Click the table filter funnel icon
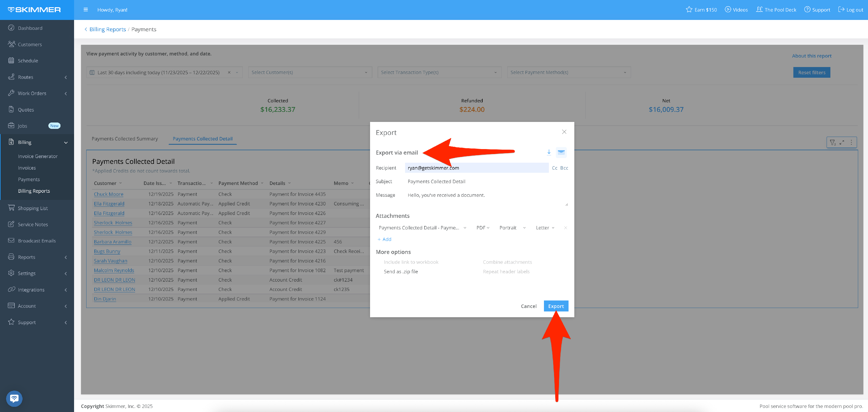 pos(832,142)
